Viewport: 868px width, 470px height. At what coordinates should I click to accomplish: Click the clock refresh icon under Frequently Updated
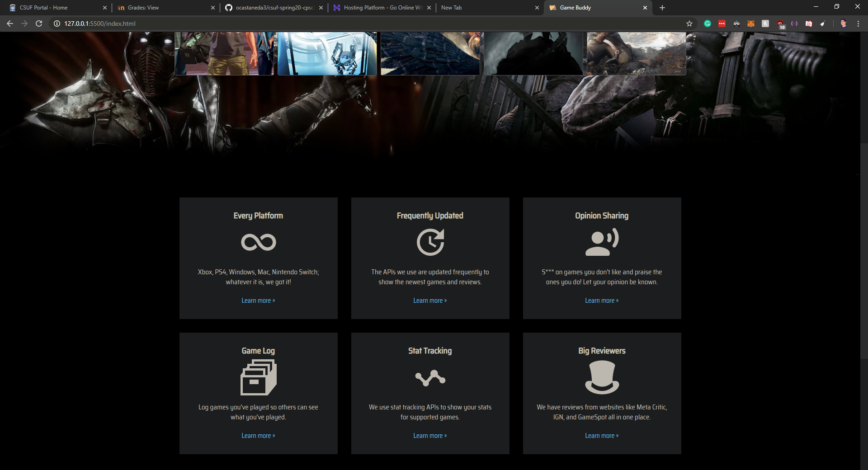tap(430, 242)
